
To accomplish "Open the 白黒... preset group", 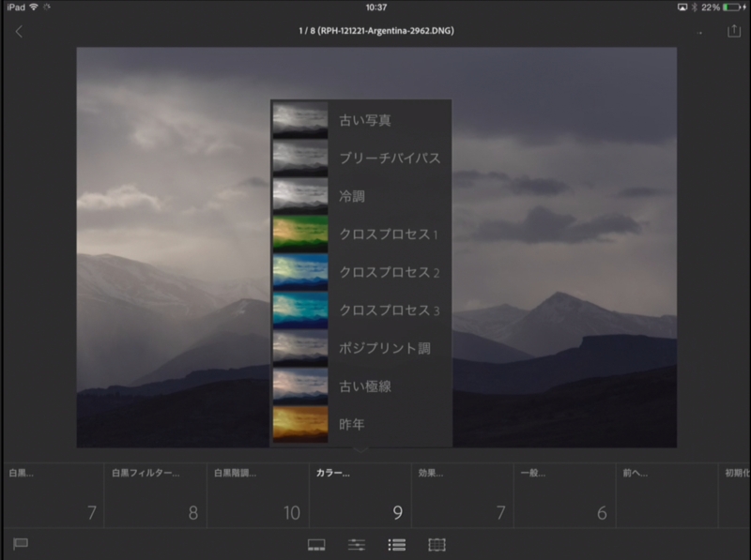I will [x=53, y=495].
